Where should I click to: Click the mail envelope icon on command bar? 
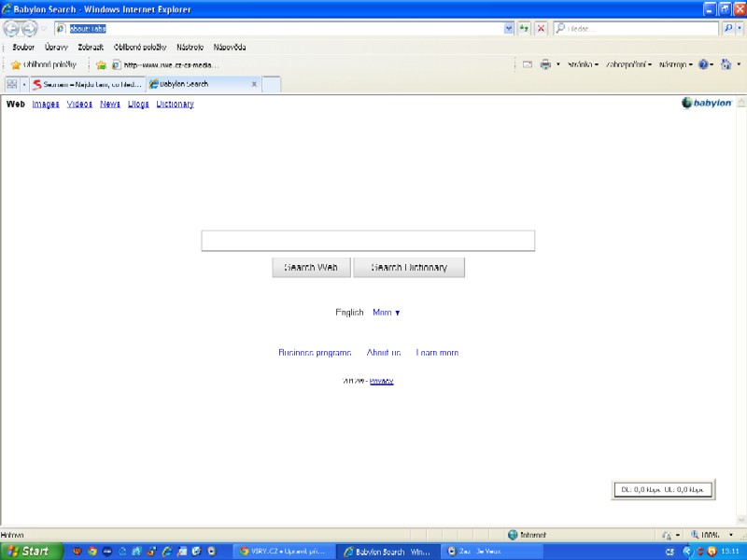pos(528,64)
